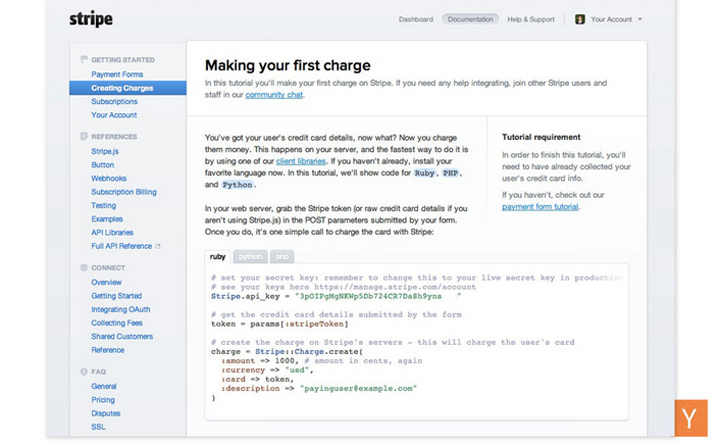Click the ':amount => 1000' code line
The height and width of the screenshot is (447, 720).
(x=321, y=361)
